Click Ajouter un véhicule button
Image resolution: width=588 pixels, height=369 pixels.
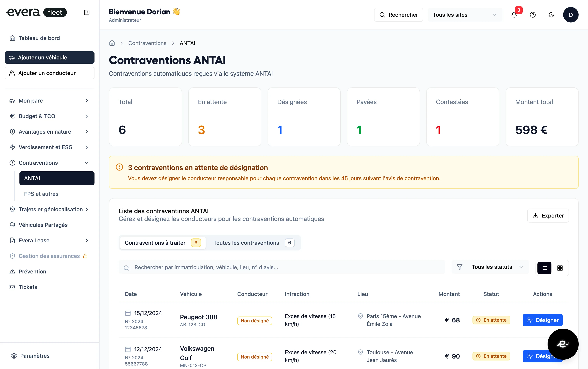tap(50, 57)
